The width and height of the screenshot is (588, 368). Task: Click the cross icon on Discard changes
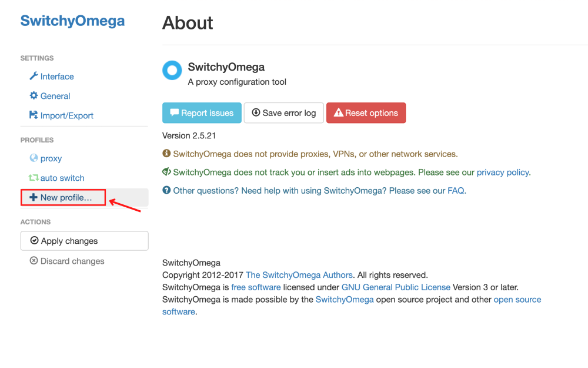[34, 261]
